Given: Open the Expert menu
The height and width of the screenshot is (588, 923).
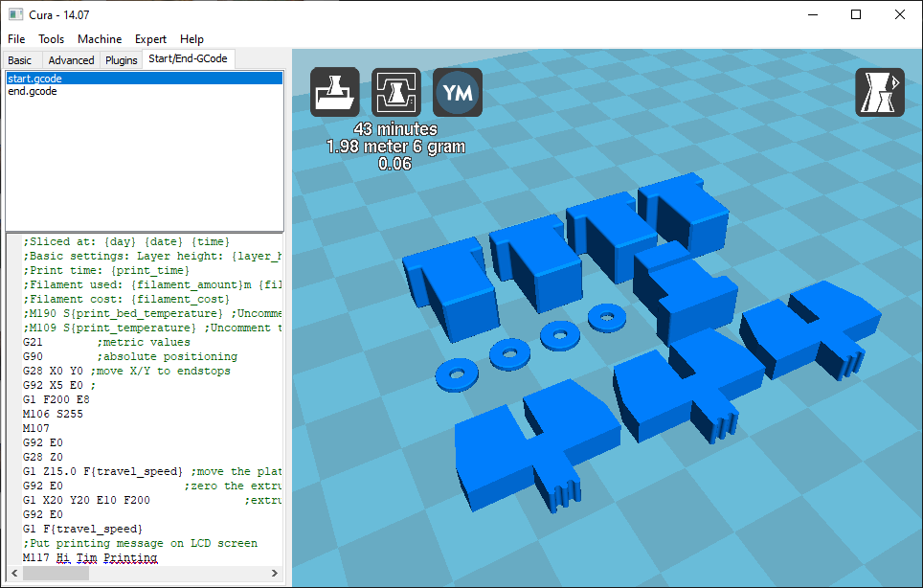Looking at the screenshot, I should [150, 39].
